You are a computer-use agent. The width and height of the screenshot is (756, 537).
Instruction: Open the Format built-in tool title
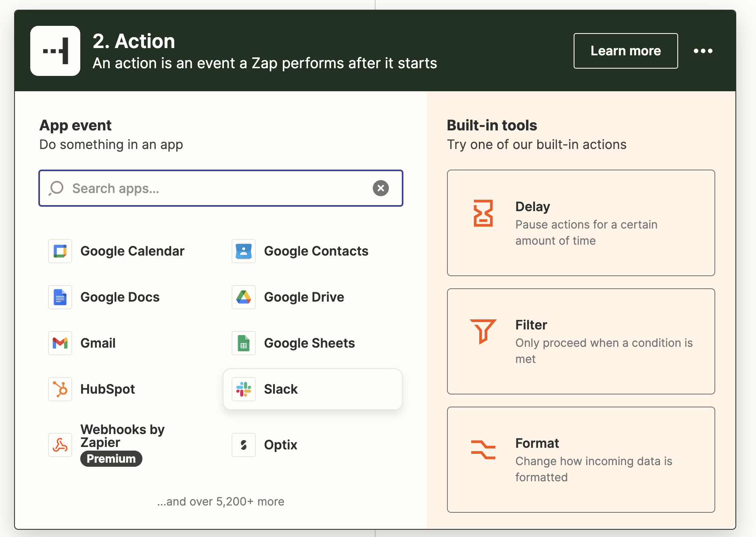537,443
